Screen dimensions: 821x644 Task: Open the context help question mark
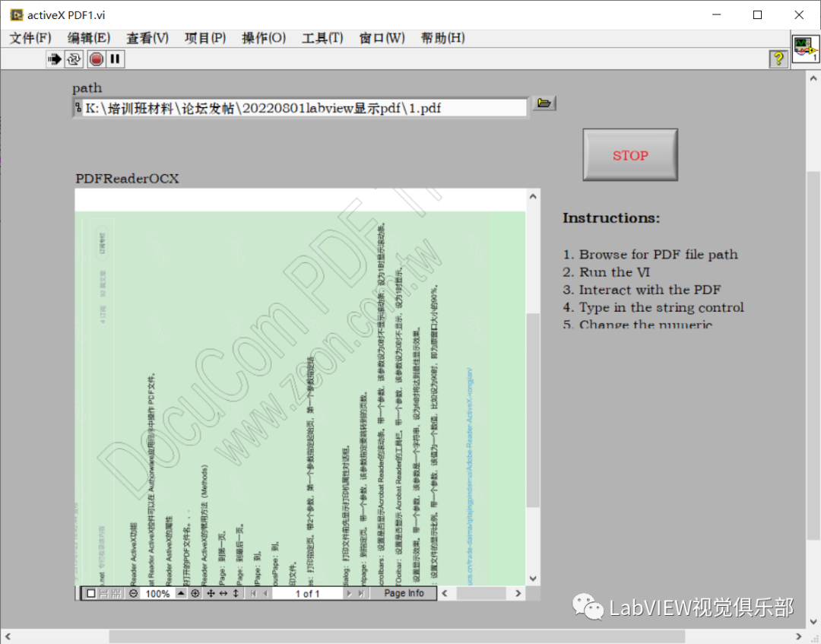tap(778, 59)
